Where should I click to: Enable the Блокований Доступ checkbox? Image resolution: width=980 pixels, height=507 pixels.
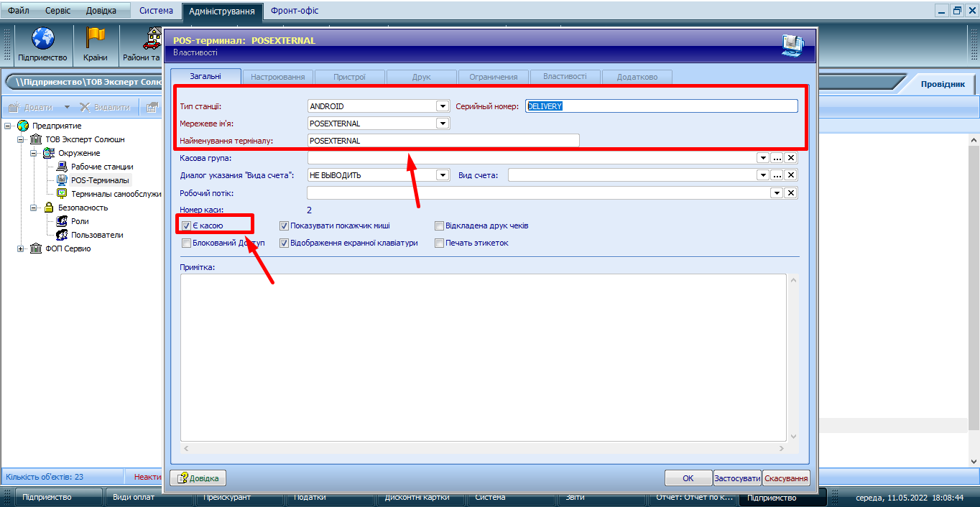tap(186, 243)
